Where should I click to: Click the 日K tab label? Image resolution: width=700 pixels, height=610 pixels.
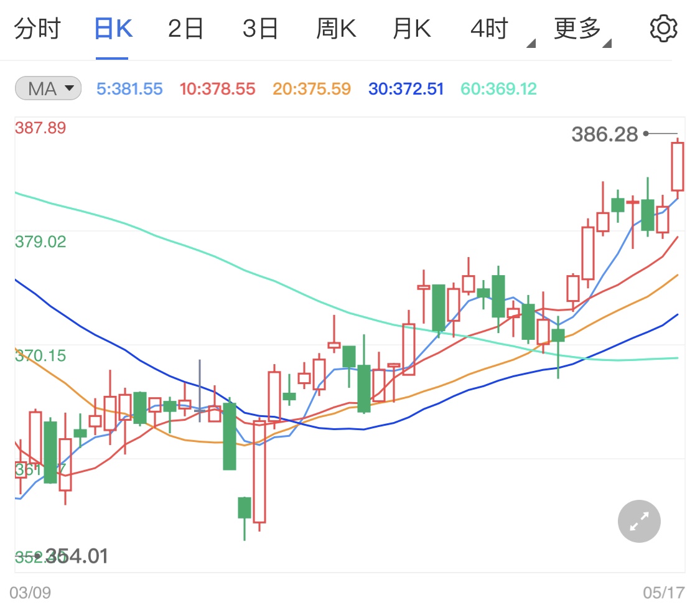coord(112,27)
